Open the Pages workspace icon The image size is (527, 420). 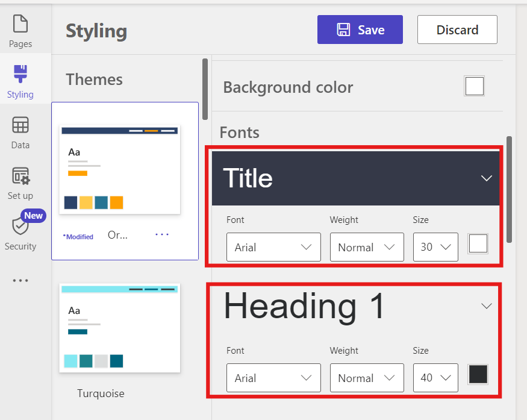point(20,25)
